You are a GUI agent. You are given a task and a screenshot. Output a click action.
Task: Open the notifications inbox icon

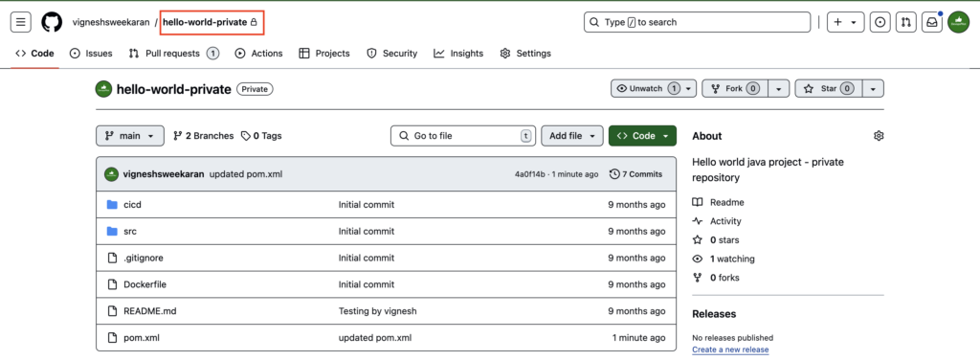pos(932,23)
